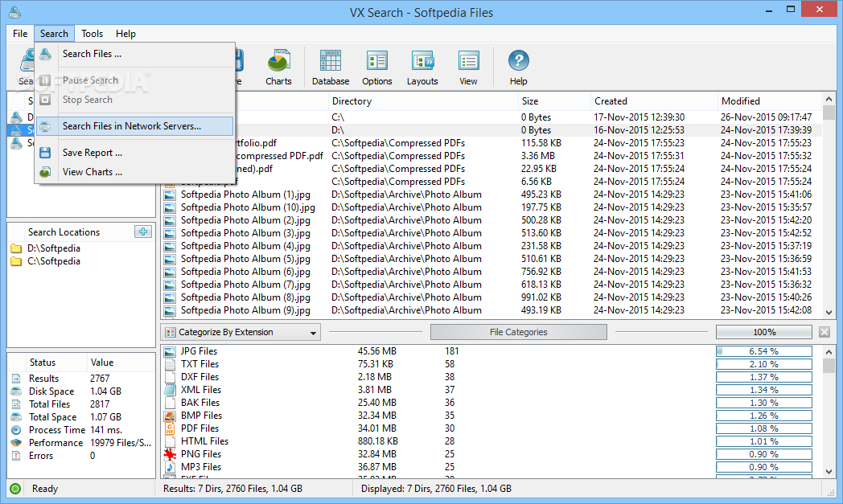Select the HTML Files category row

click(492, 441)
